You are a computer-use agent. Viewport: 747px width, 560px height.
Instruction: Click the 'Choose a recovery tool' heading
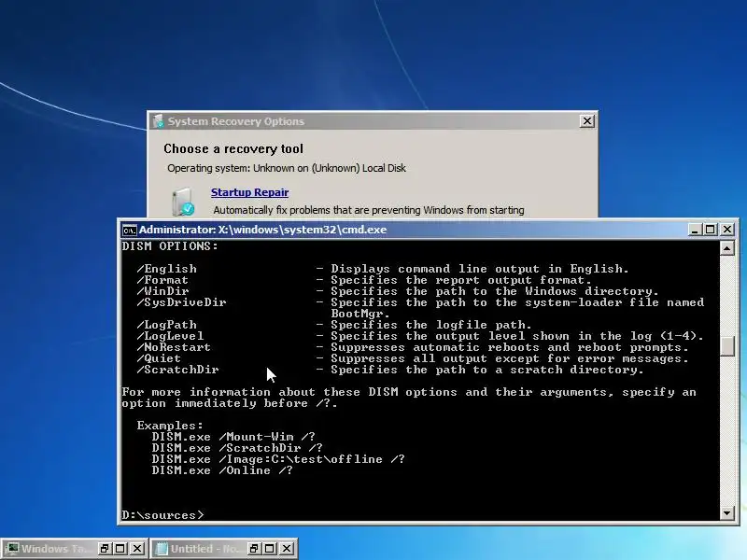point(233,149)
